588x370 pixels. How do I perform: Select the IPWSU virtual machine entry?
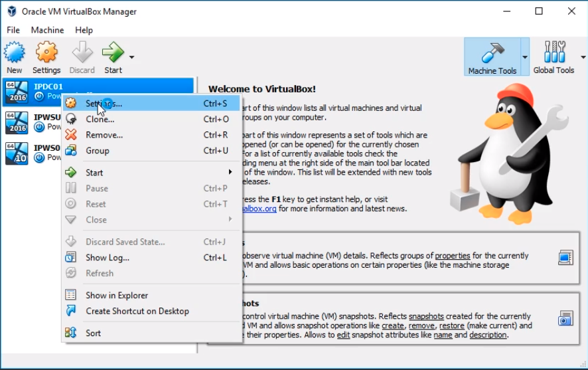tap(33, 123)
